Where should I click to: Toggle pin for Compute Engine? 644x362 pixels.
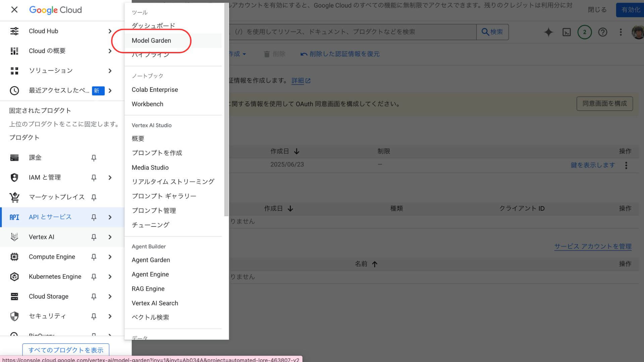94,257
